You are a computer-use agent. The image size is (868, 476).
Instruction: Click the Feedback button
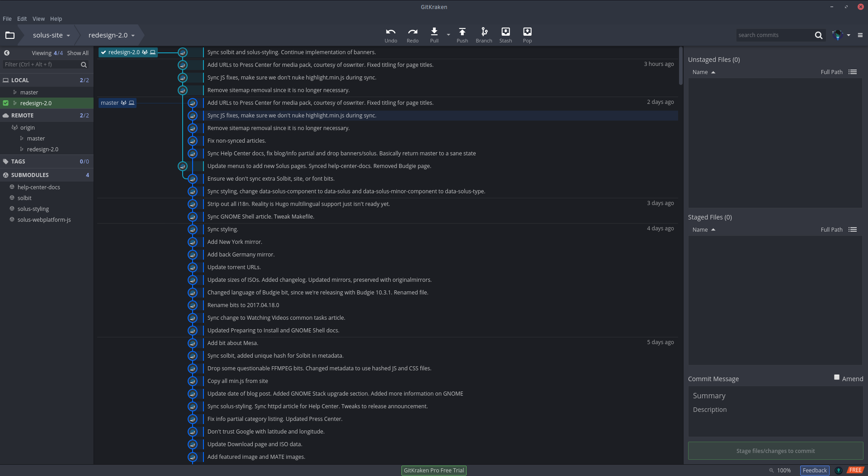(x=815, y=470)
